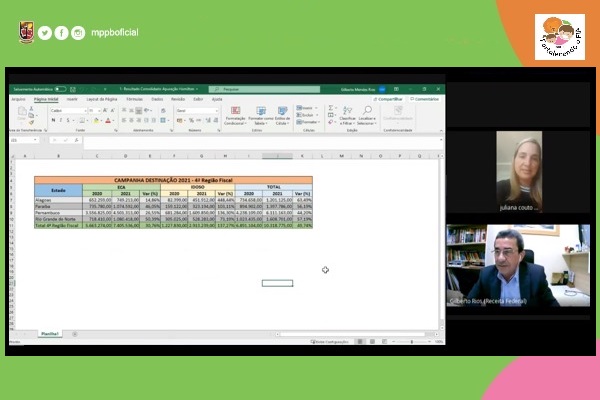Click Inserir in Células group
This screenshot has width=600, height=400.
click(307, 108)
